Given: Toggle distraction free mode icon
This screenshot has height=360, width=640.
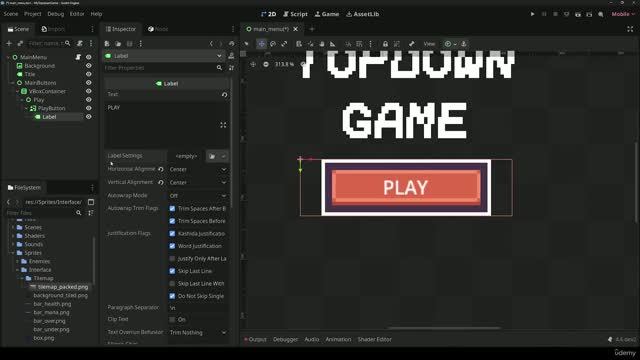Looking at the screenshot, I should click(630, 29).
